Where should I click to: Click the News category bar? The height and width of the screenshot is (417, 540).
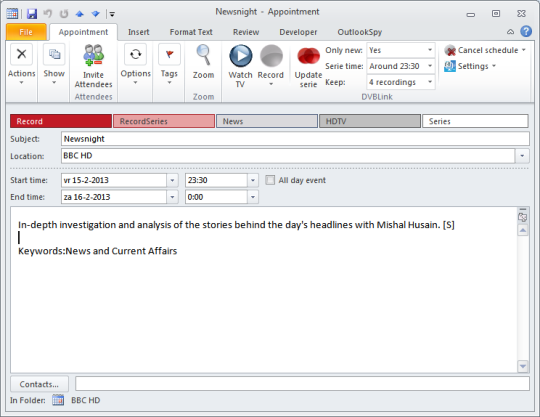267,121
